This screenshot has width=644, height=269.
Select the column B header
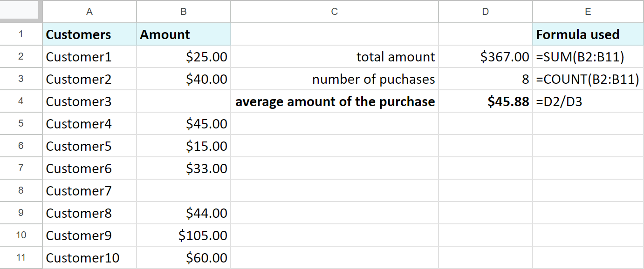[184, 12]
